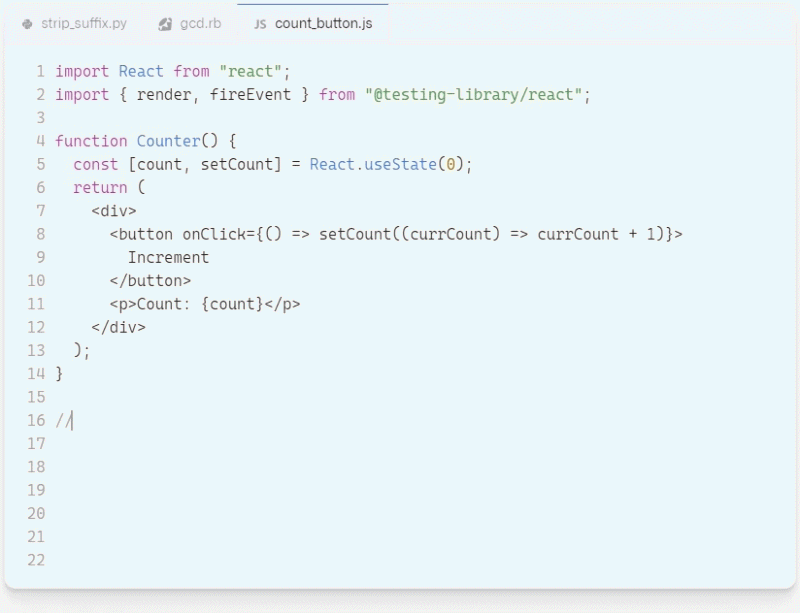Click onClick attribute on line 8
Image resolution: width=800 pixels, height=613 pixels.
(214, 234)
